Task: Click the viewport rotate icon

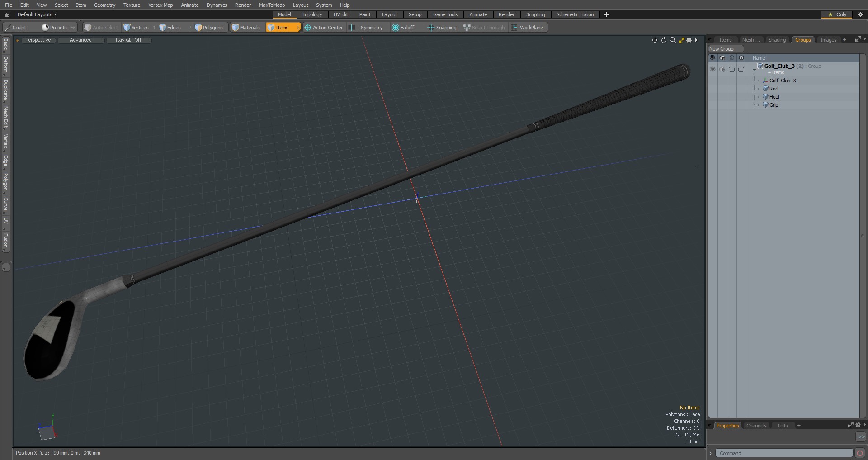Action: coord(664,40)
